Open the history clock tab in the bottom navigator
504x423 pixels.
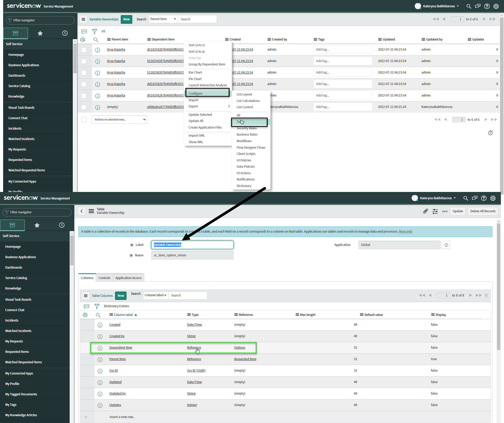62,225
